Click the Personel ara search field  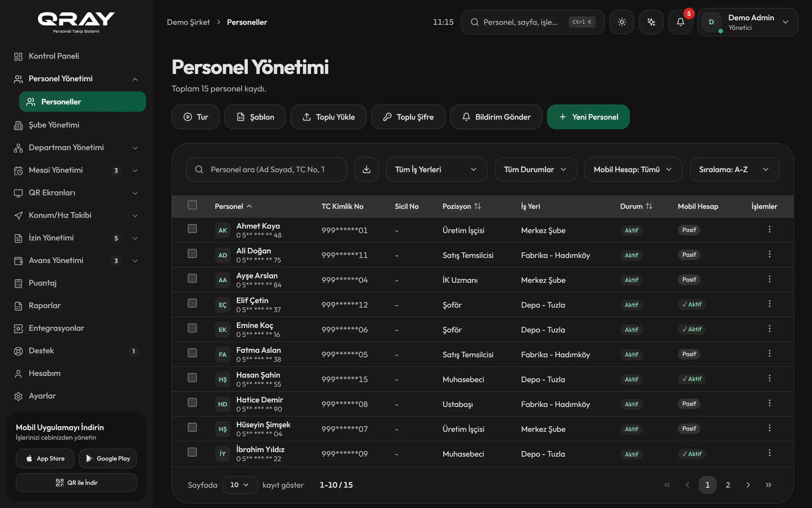point(266,169)
